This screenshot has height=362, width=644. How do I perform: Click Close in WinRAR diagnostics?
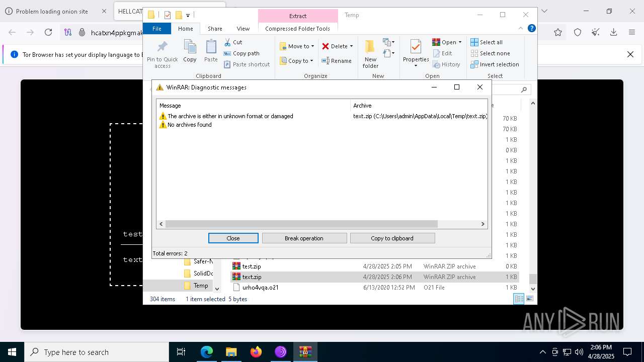[x=233, y=238]
